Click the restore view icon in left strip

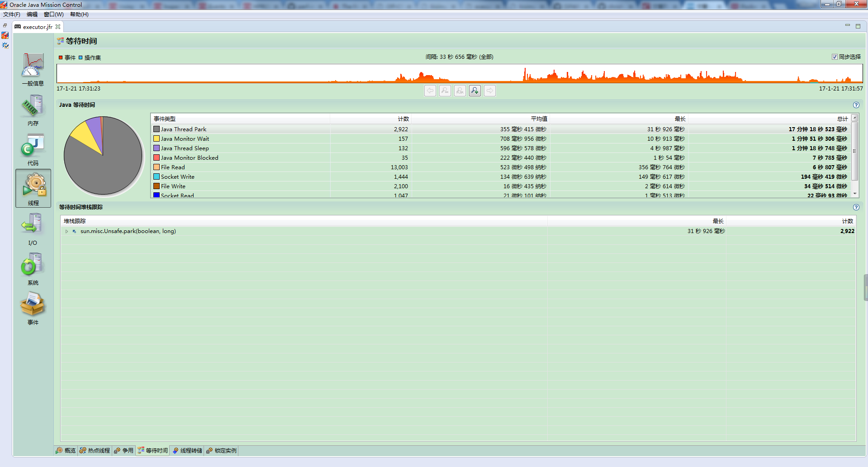click(x=5, y=25)
